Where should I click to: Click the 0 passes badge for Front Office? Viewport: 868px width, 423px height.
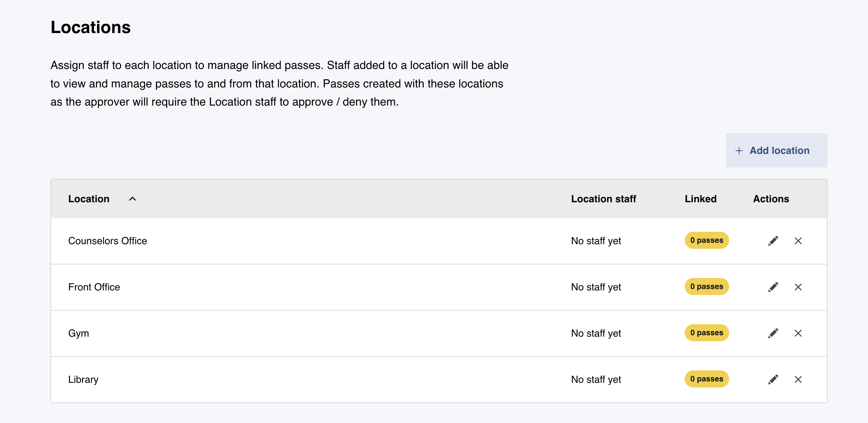tap(706, 287)
